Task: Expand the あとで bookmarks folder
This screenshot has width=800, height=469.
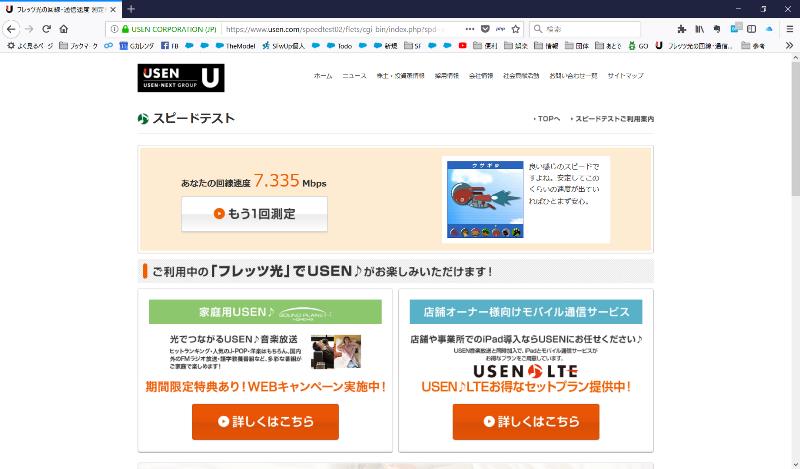Action: [x=608, y=46]
